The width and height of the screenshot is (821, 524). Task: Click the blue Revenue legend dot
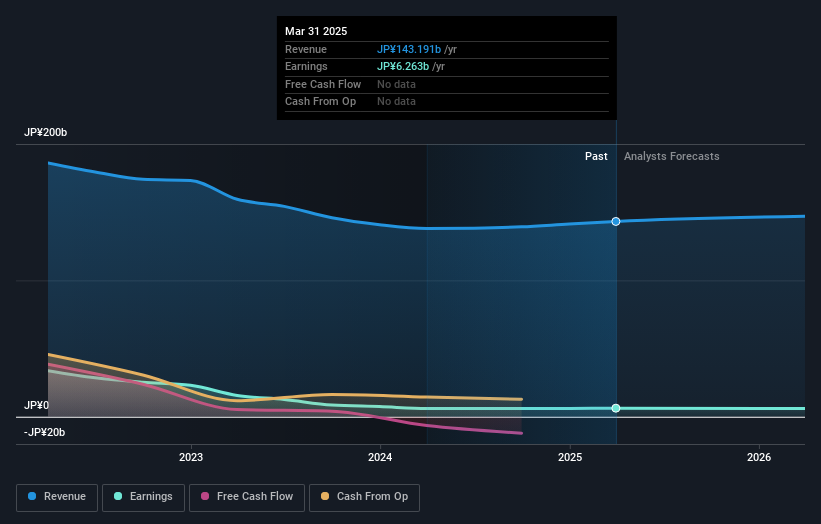[x=32, y=496]
